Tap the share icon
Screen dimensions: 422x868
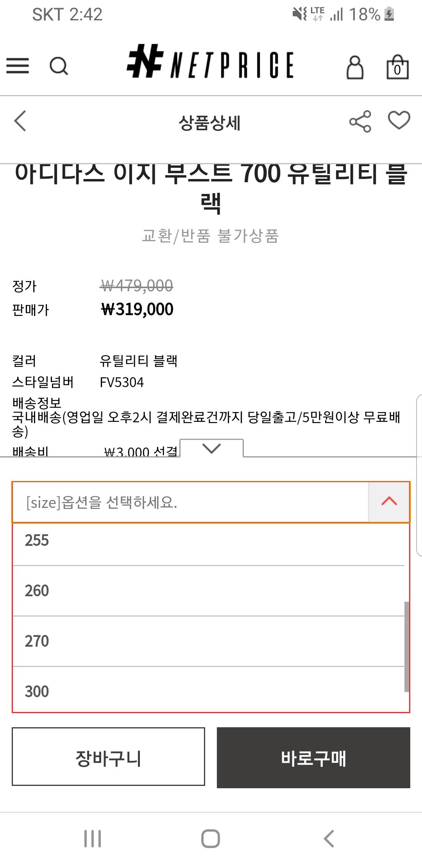point(360,122)
